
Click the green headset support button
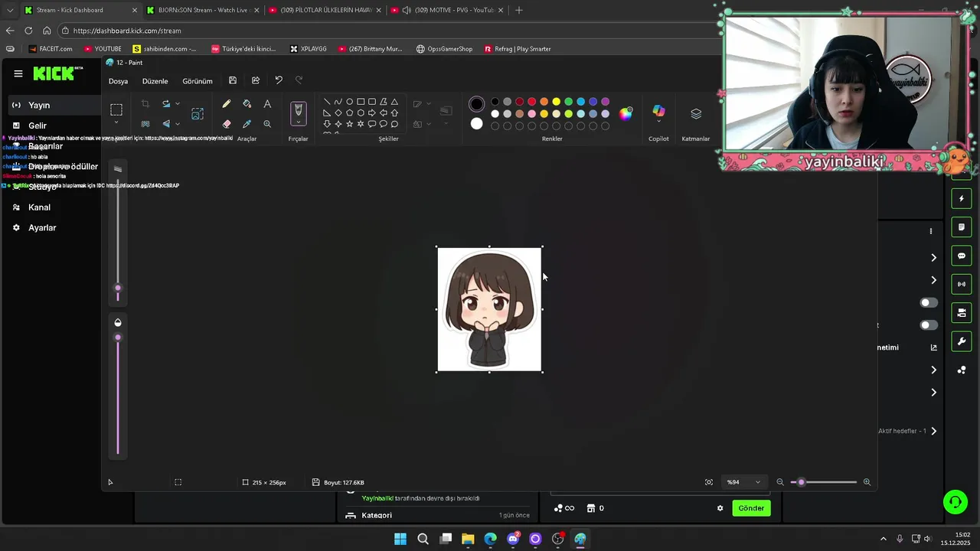(955, 502)
